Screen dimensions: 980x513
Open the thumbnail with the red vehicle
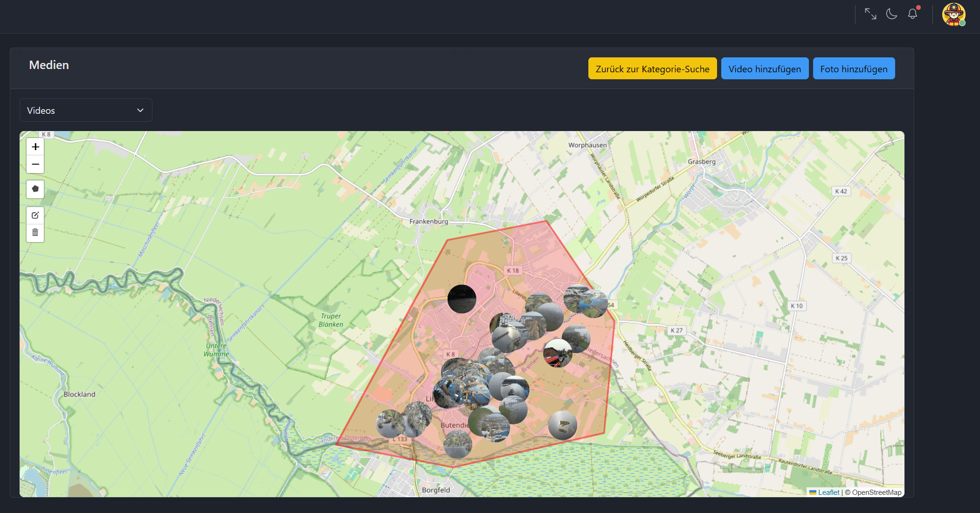point(558,354)
